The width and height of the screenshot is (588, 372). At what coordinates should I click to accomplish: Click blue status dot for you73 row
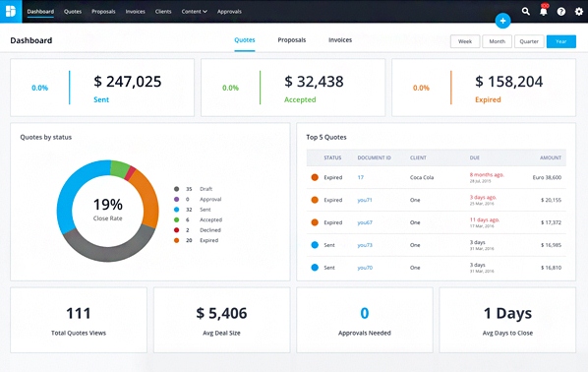(x=315, y=245)
